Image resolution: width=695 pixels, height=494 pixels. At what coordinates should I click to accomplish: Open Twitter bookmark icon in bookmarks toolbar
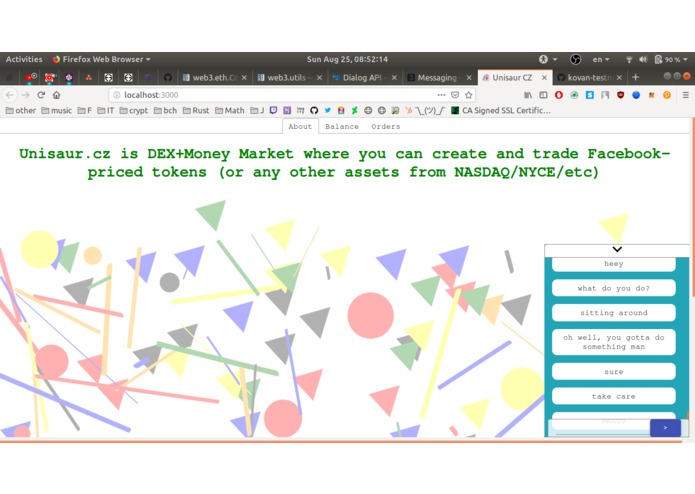pyautogui.click(x=328, y=110)
